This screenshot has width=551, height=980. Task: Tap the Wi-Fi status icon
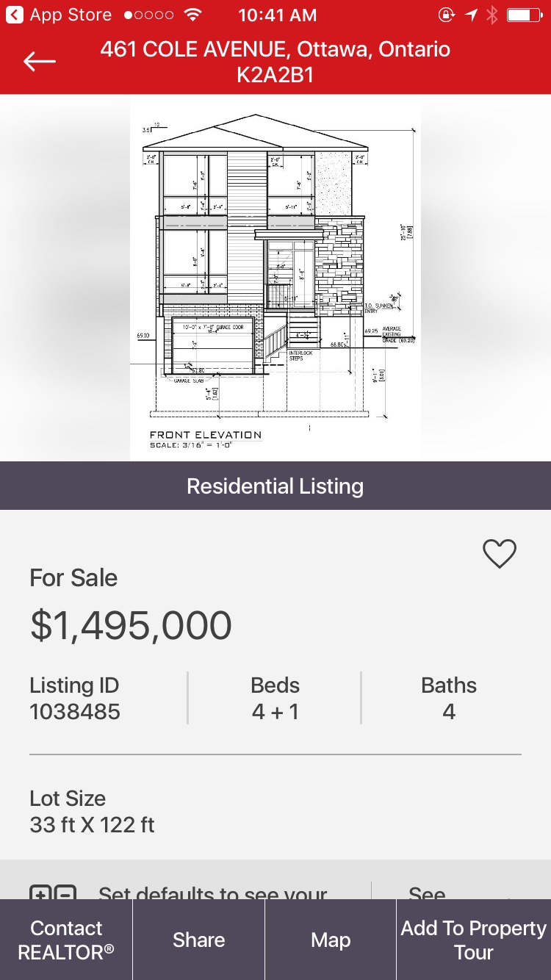(x=193, y=15)
